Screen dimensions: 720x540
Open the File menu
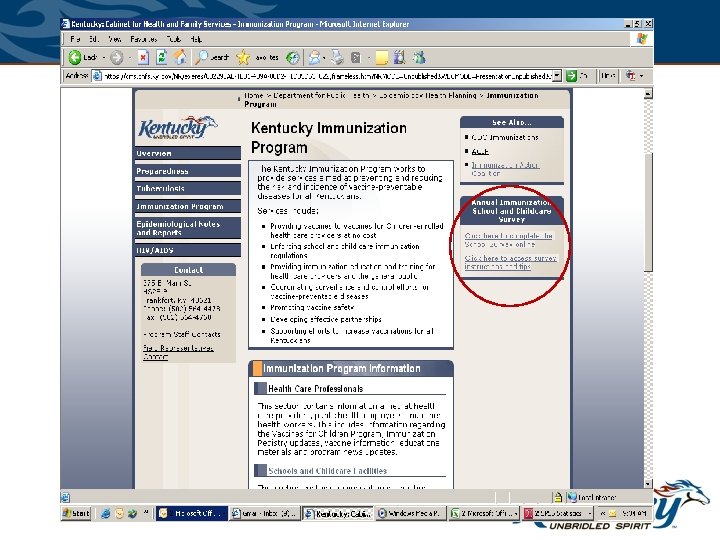[75, 39]
